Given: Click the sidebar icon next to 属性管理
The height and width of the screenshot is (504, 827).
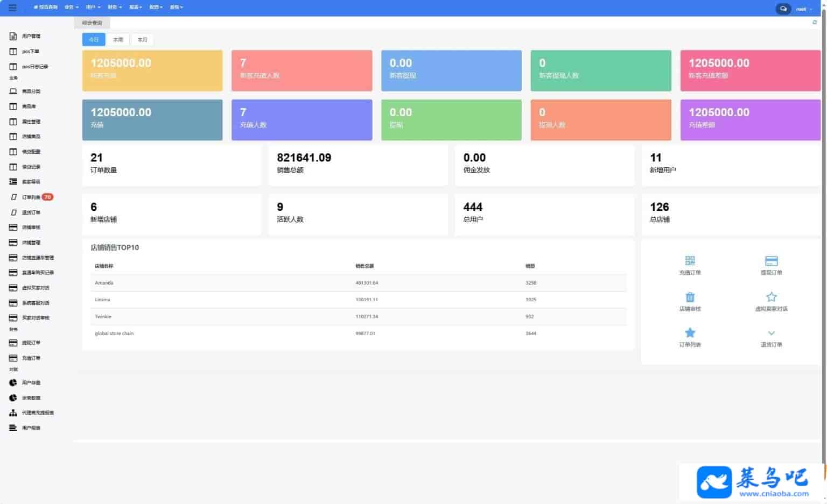Looking at the screenshot, I should (13, 122).
